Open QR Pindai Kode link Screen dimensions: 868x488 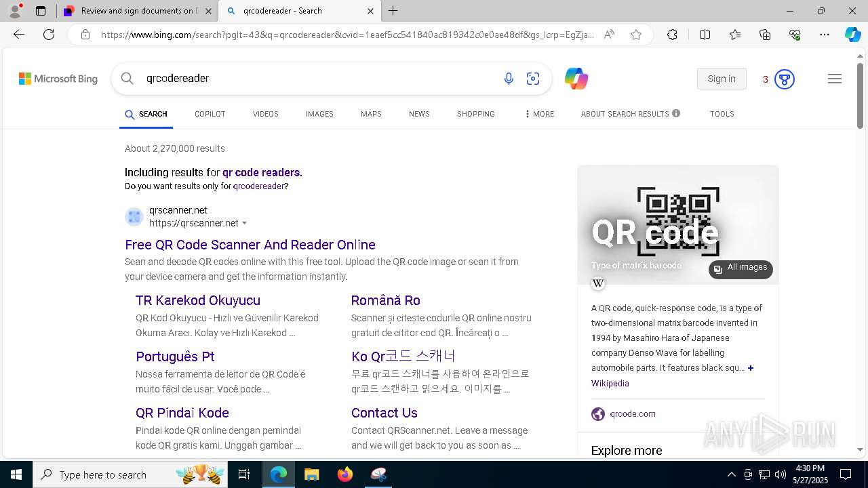182,413
